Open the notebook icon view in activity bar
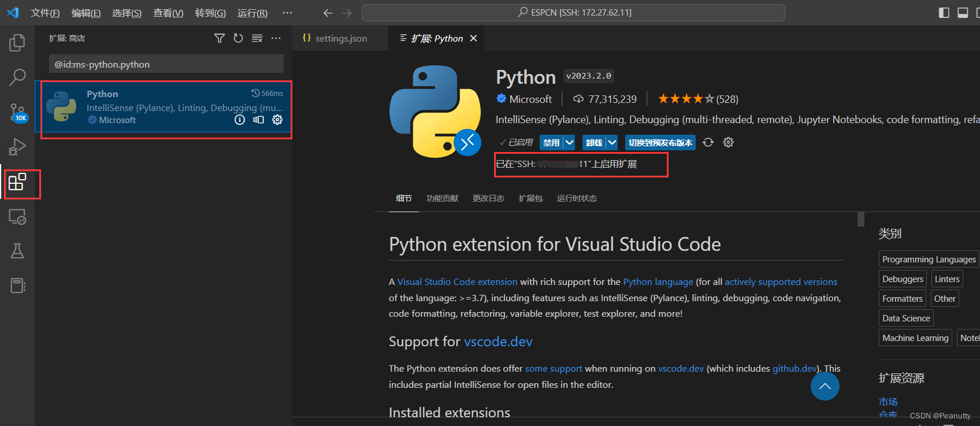 [x=18, y=286]
